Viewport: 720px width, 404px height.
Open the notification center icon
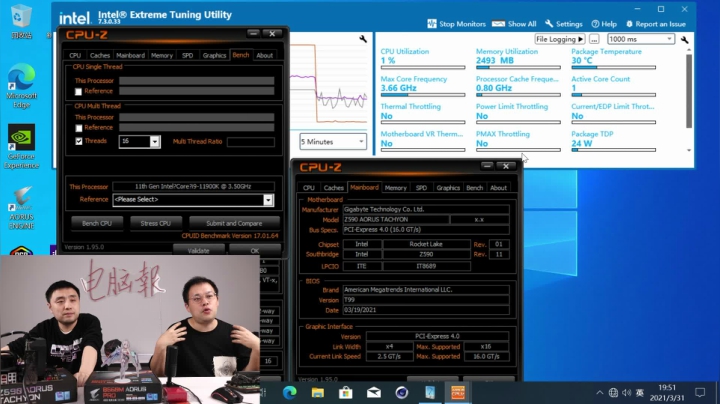[x=700, y=393]
